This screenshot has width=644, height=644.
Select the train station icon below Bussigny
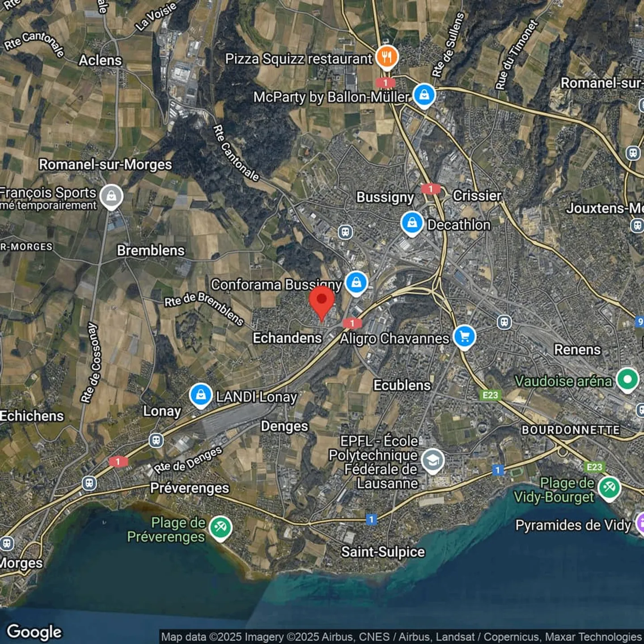(345, 232)
